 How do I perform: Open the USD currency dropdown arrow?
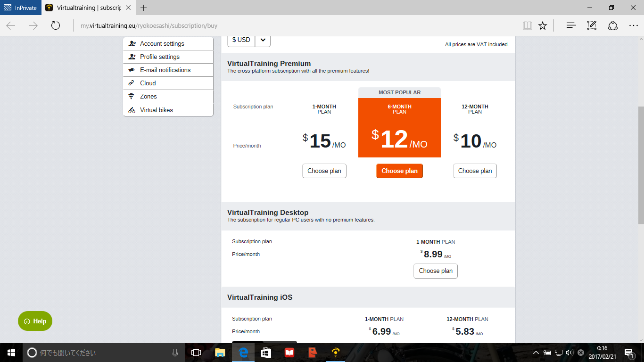(x=263, y=40)
